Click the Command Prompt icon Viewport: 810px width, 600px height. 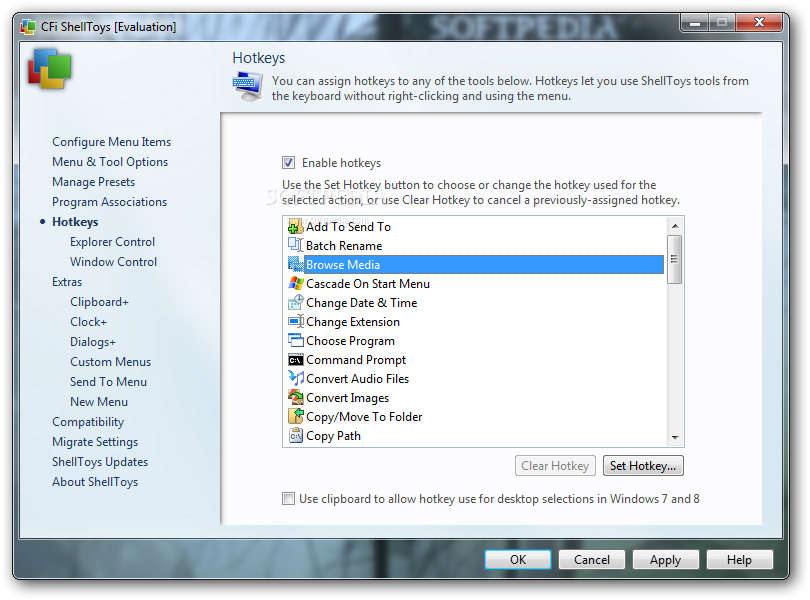click(x=295, y=360)
